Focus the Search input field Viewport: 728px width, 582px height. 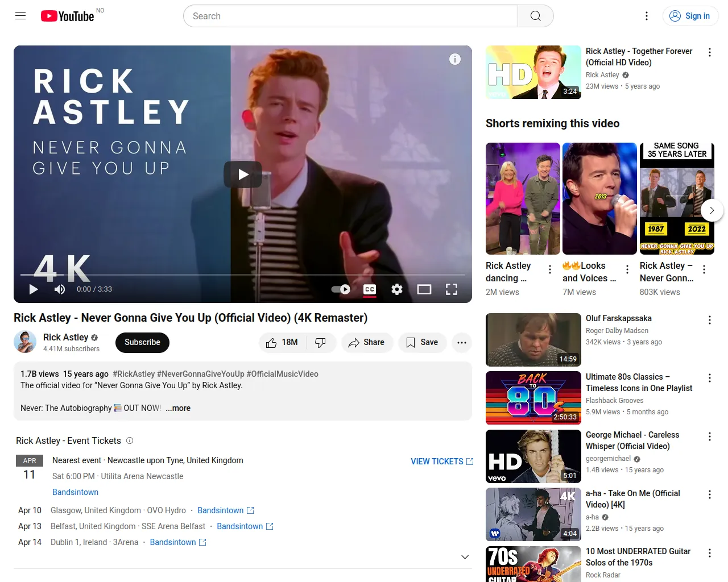(350, 16)
